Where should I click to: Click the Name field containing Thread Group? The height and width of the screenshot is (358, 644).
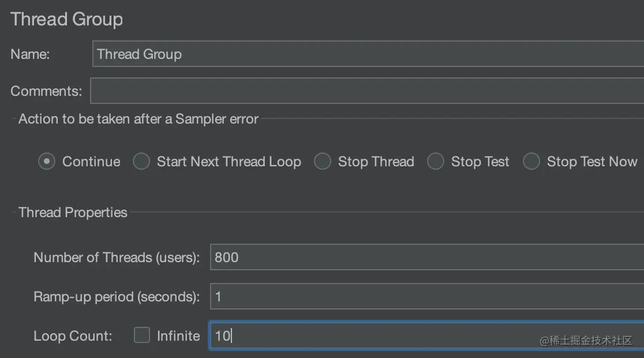tap(368, 54)
